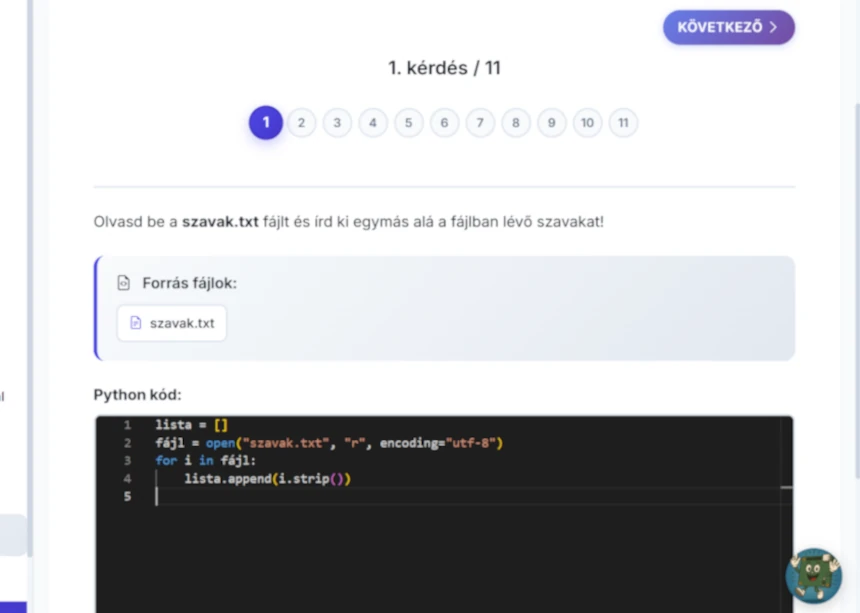The width and height of the screenshot is (860, 613).
Task: Click line number 3 in the code editor
Action: (x=126, y=460)
